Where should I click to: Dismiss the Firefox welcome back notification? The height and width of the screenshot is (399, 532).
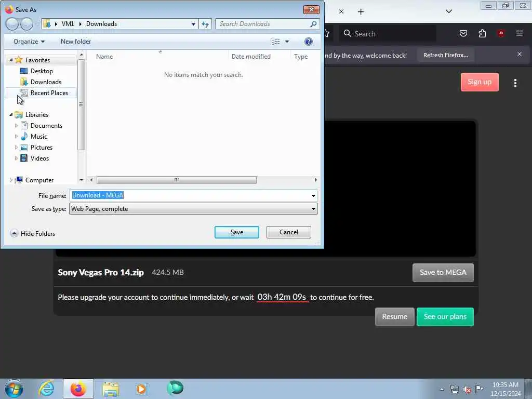pyautogui.click(x=520, y=54)
